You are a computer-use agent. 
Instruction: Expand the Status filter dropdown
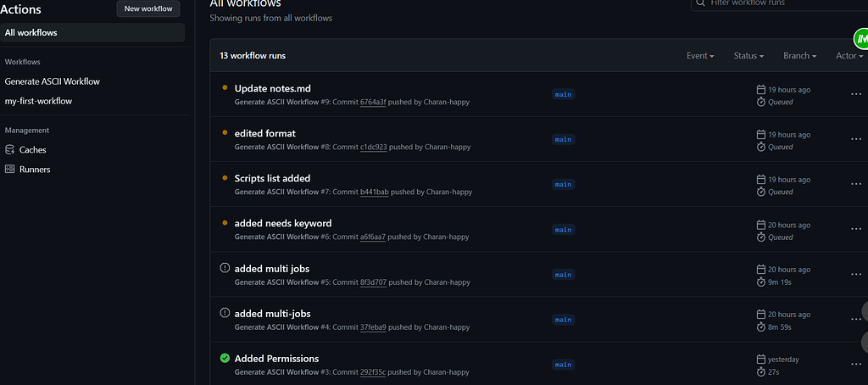(x=748, y=56)
